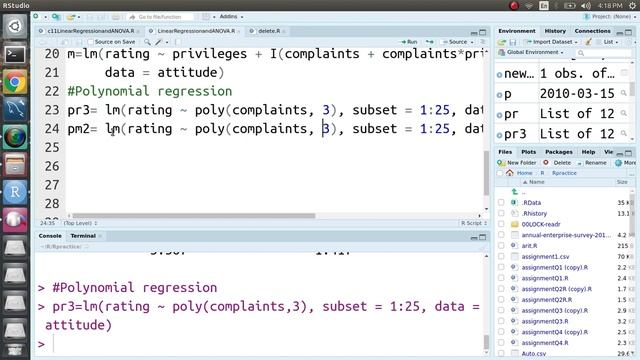Image resolution: width=640 pixels, height=360 pixels.
Task: Click the Rename button
Action: click(x=592, y=162)
